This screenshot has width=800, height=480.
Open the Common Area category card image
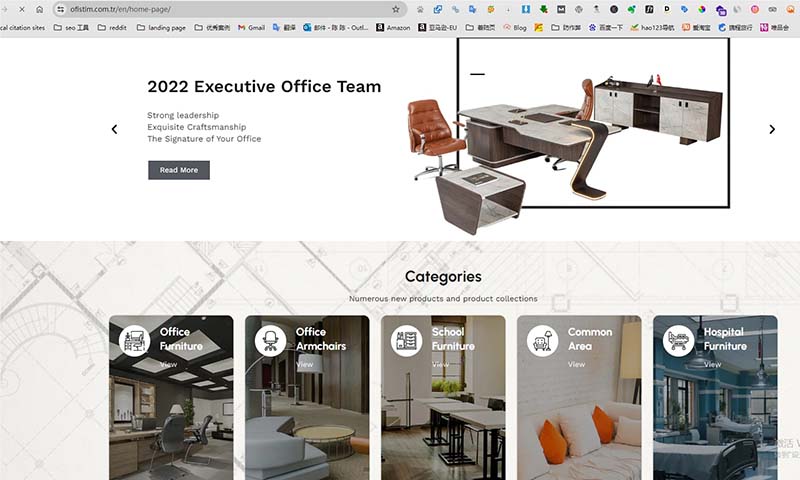point(579,398)
